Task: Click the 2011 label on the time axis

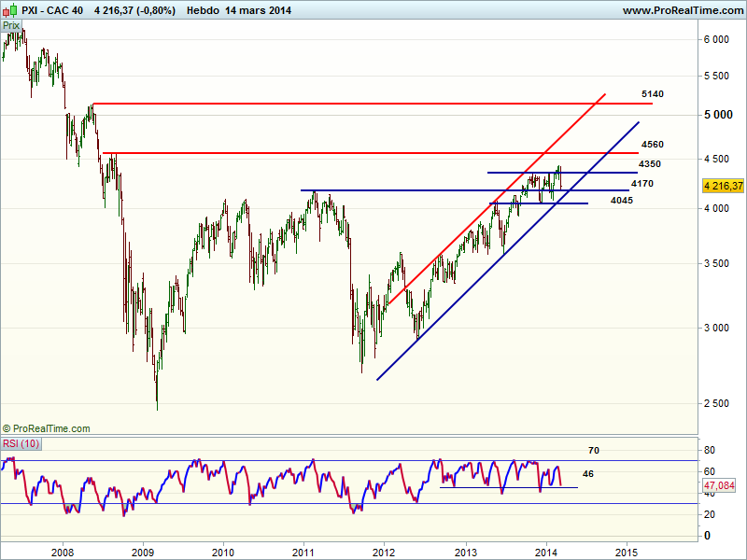Action: tap(303, 552)
